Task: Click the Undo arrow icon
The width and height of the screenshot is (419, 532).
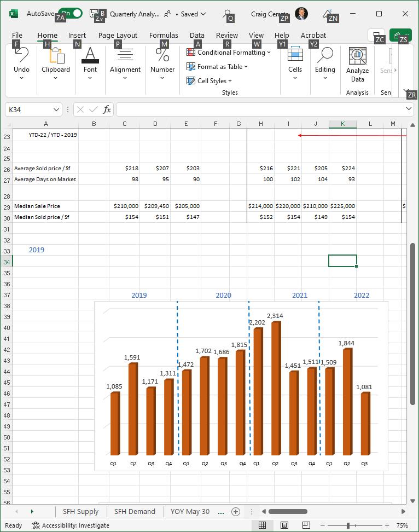Action: click(21, 54)
